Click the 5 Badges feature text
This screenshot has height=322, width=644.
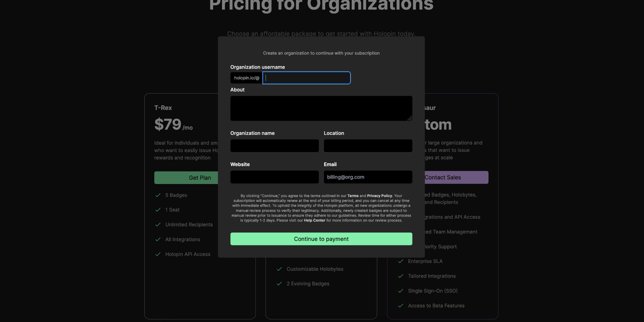click(176, 195)
